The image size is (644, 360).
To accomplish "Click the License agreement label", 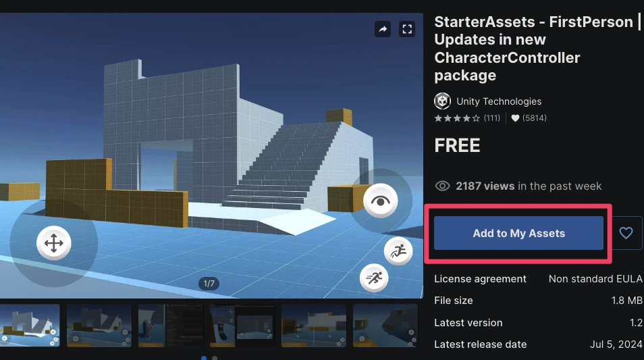I will (480, 279).
